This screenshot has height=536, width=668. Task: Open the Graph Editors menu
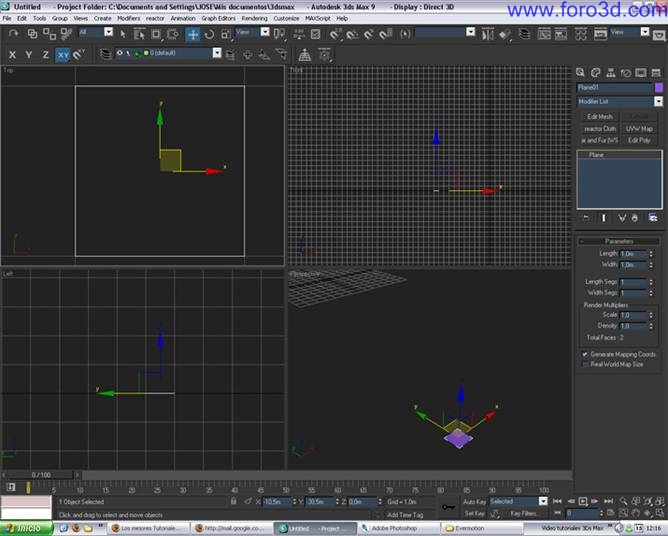click(x=218, y=18)
